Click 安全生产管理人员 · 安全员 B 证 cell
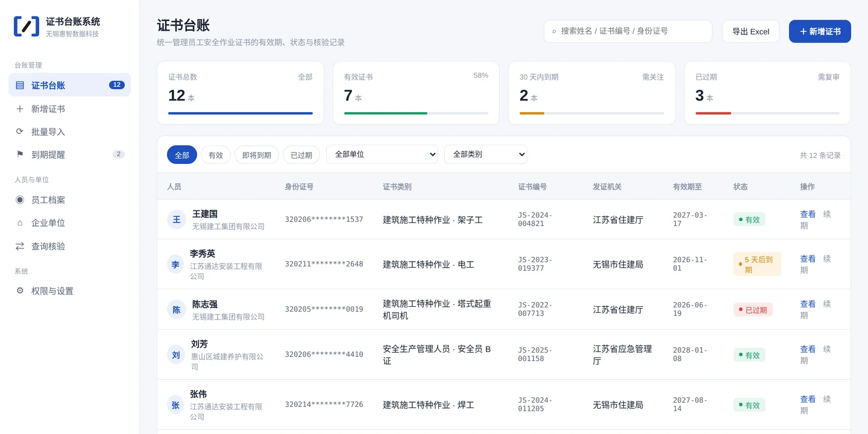Screen dimensions: 868x434 437,354
